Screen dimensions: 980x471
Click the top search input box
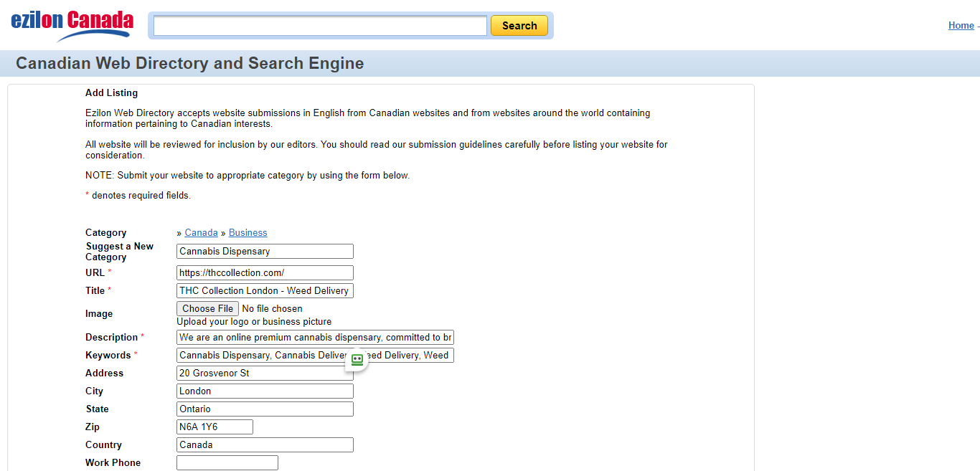click(x=320, y=26)
